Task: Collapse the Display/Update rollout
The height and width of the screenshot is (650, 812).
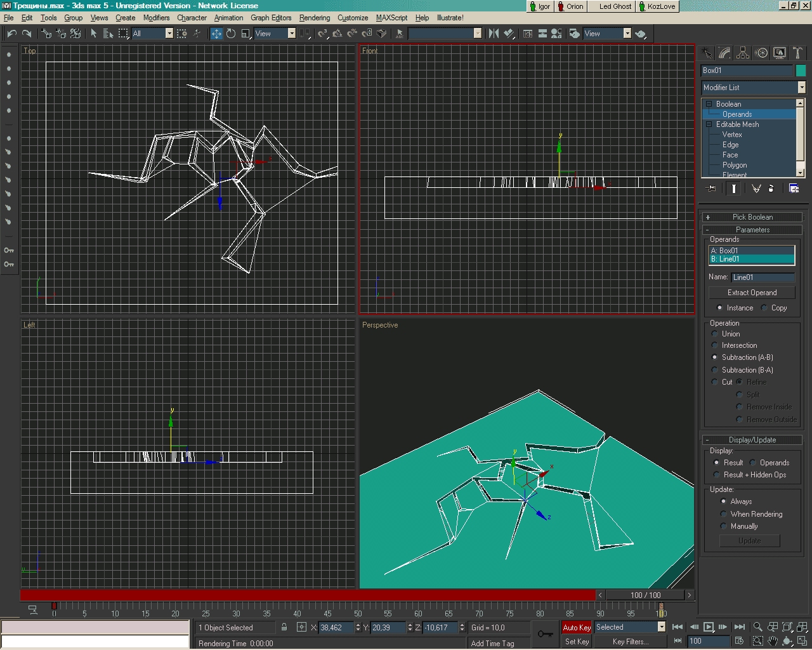Action: (752, 440)
